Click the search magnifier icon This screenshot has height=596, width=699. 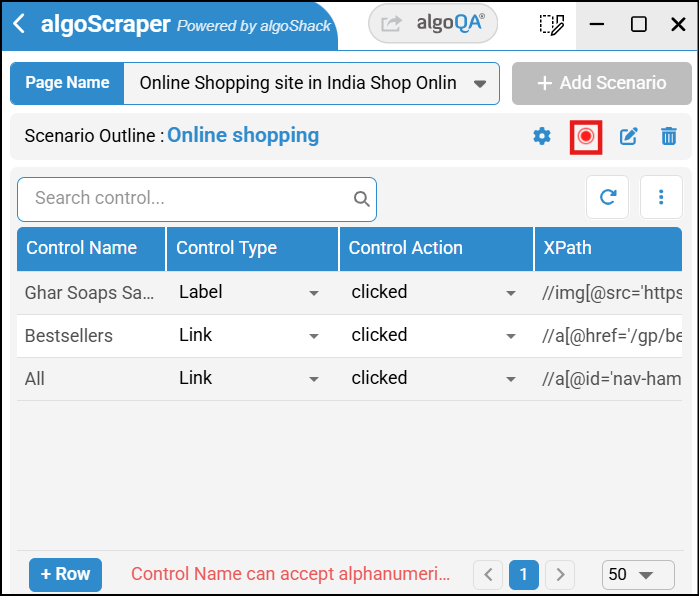(362, 199)
